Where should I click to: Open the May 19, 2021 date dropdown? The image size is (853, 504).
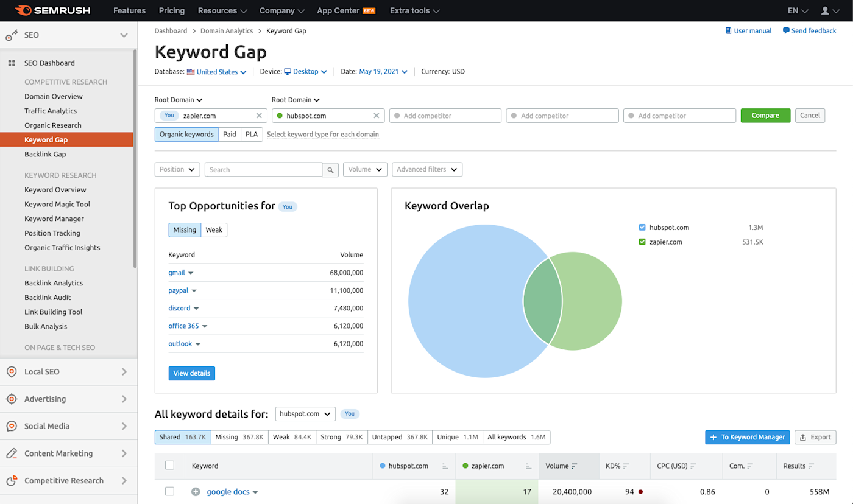(x=383, y=72)
